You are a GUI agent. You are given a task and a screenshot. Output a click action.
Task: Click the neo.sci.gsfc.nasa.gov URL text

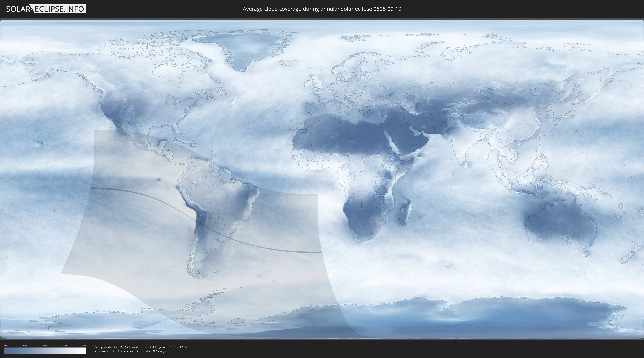click(x=114, y=352)
